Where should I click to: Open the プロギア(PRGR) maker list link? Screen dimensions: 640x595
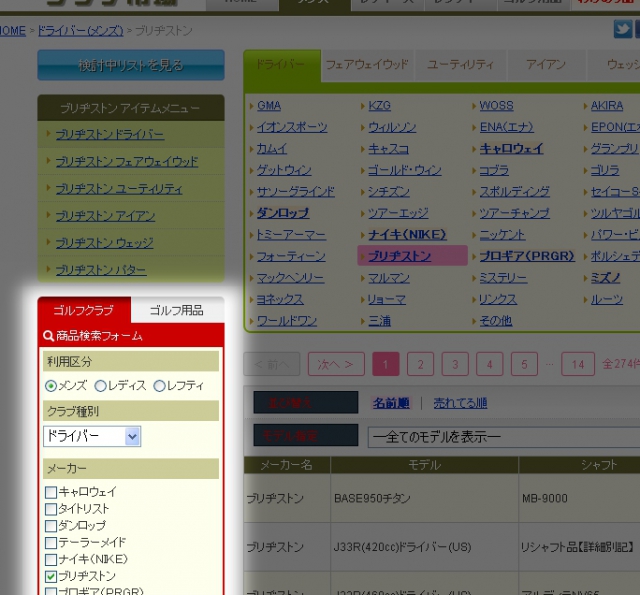click(x=527, y=256)
